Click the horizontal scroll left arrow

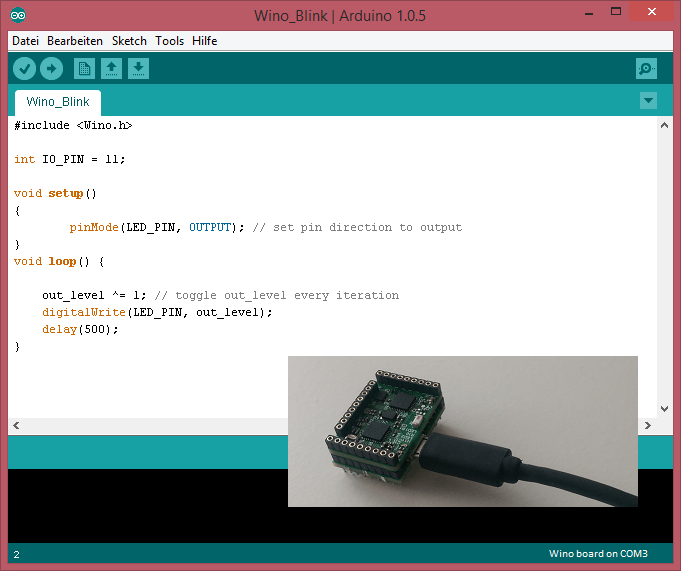[16, 426]
